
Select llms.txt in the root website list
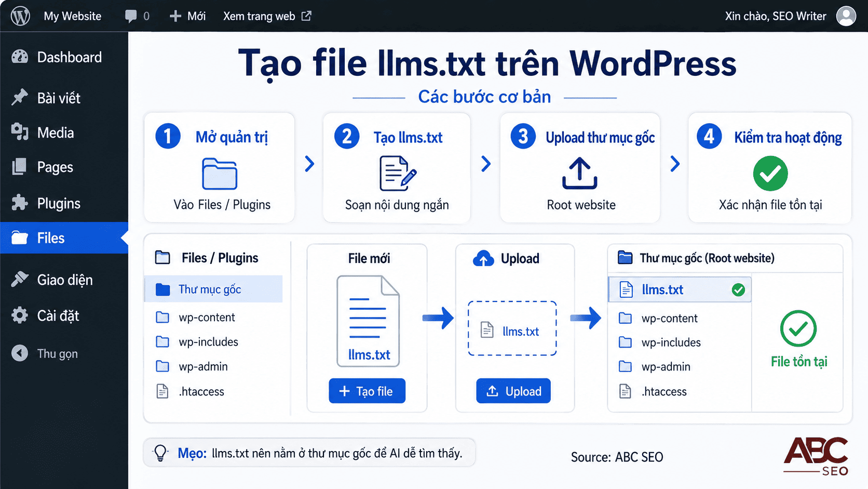[680, 289]
